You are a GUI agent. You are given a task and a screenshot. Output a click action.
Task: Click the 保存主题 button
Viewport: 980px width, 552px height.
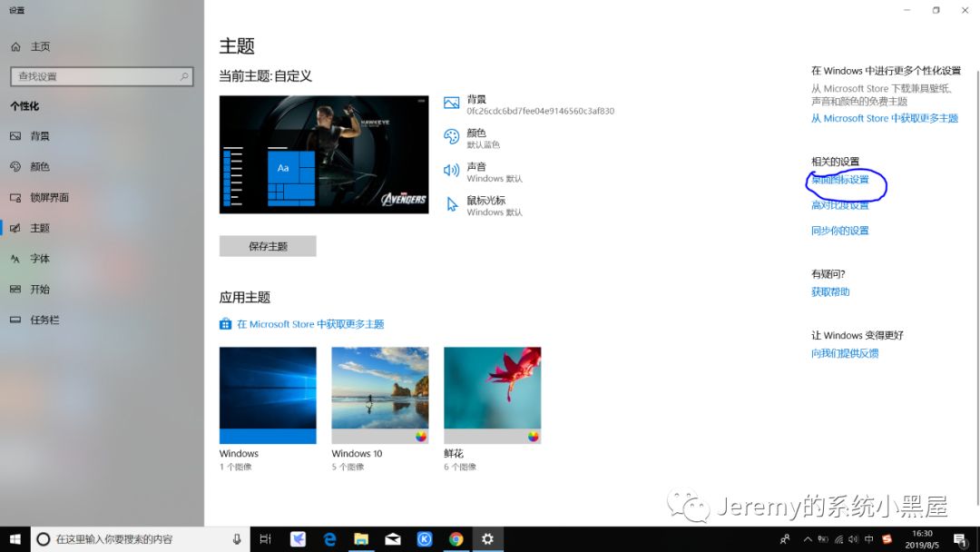268,246
